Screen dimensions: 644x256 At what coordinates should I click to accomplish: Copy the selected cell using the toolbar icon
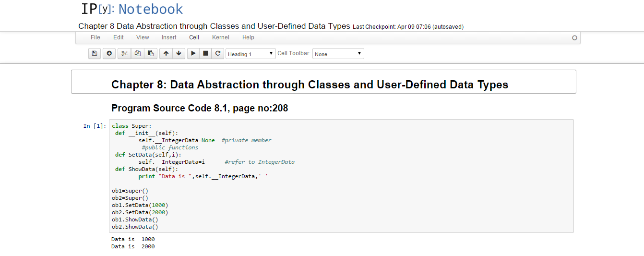tap(138, 53)
